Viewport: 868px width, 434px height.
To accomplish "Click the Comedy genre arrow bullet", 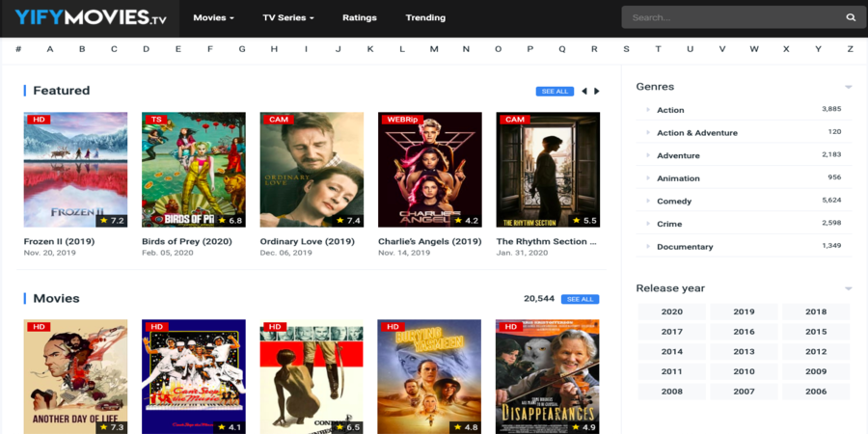I will click(x=648, y=201).
